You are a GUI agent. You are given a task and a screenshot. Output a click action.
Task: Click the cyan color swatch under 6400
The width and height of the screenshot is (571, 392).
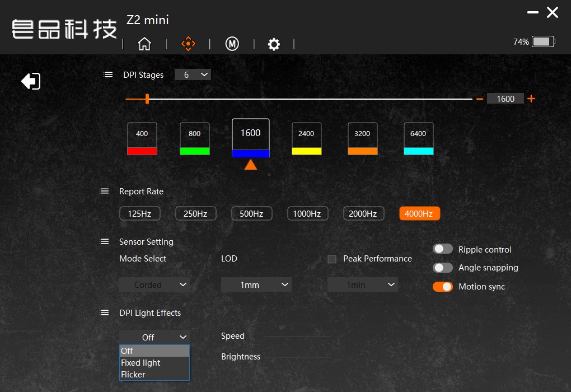(x=418, y=151)
